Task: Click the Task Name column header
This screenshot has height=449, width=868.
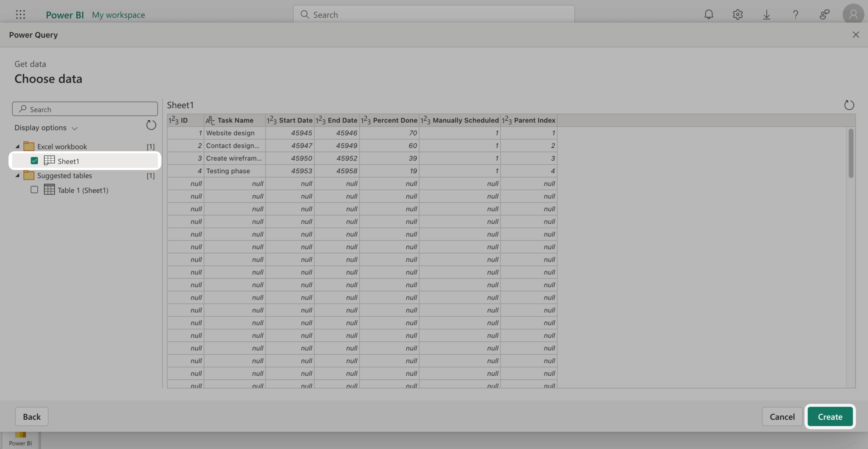Action: [x=235, y=120]
